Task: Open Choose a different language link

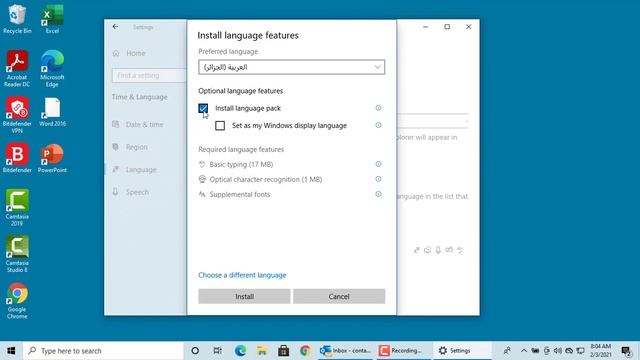Action: [x=242, y=275]
